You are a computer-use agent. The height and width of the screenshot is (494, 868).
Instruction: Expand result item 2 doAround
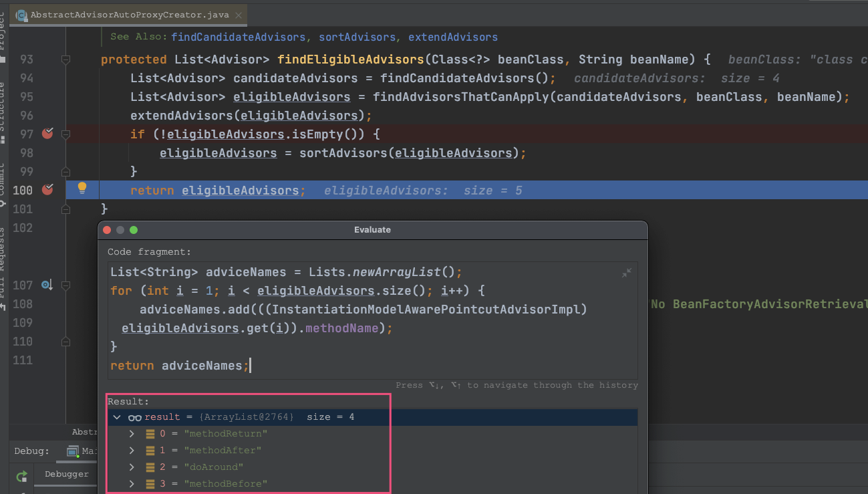(x=132, y=467)
